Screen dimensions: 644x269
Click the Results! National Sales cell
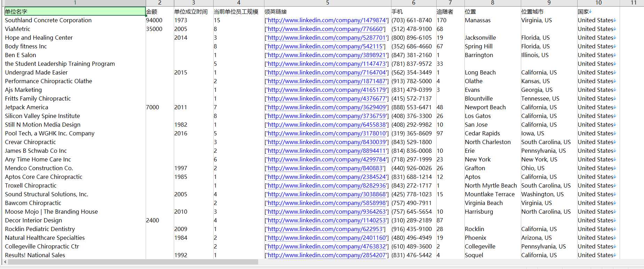[75, 255]
